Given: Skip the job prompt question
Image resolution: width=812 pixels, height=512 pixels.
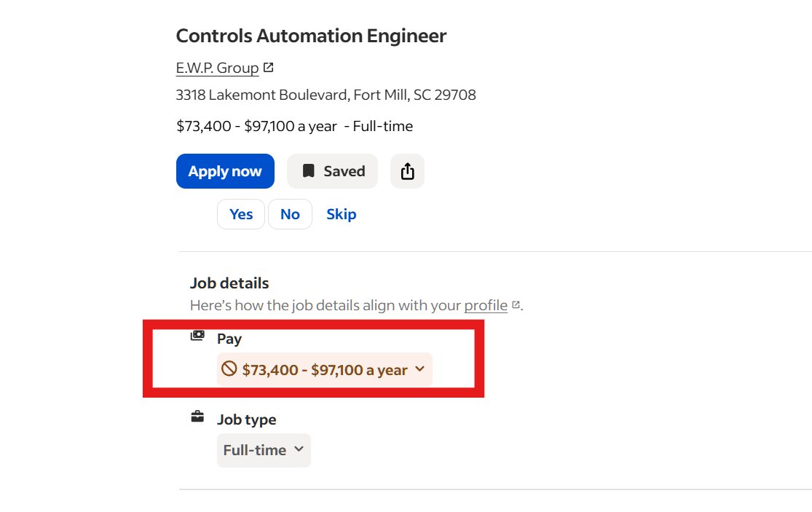Looking at the screenshot, I should pos(342,214).
